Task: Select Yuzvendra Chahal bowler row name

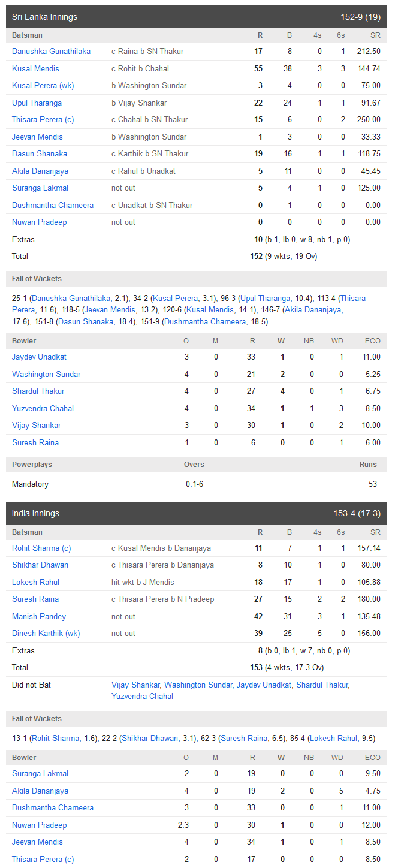Action: click(x=43, y=409)
